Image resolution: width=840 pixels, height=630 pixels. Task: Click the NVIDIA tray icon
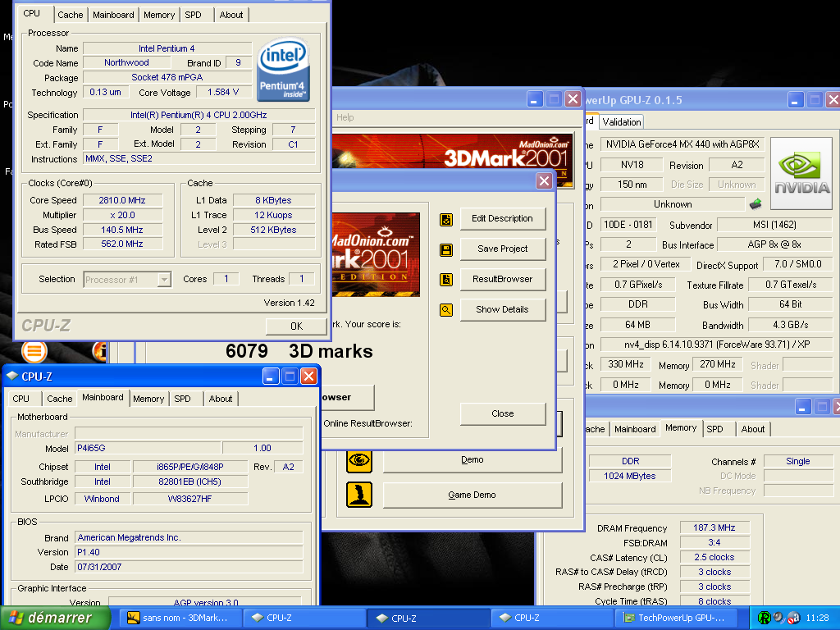point(764,618)
